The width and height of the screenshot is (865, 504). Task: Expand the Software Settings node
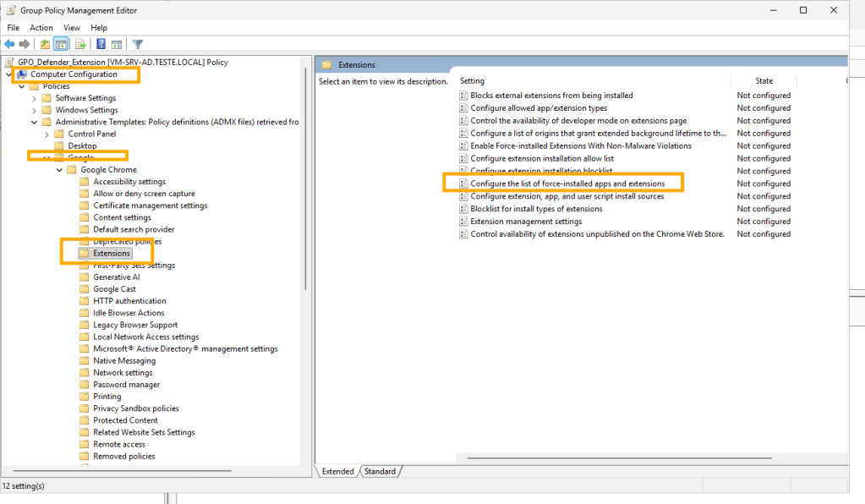(35, 98)
